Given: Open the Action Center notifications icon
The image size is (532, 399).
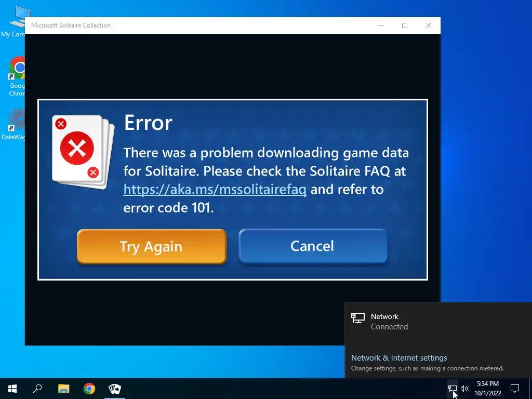Looking at the screenshot, I should point(515,389).
